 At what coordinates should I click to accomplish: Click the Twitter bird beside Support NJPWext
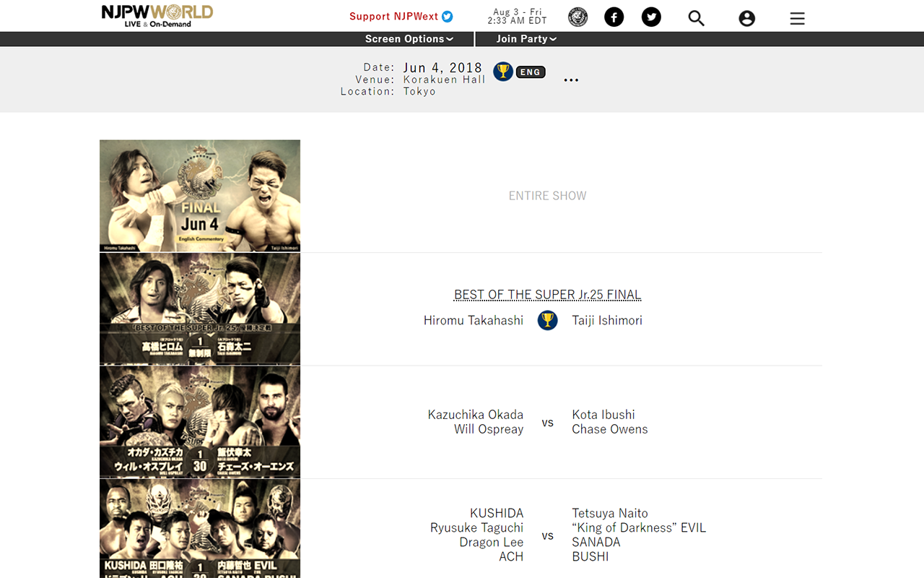tap(448, 17)
